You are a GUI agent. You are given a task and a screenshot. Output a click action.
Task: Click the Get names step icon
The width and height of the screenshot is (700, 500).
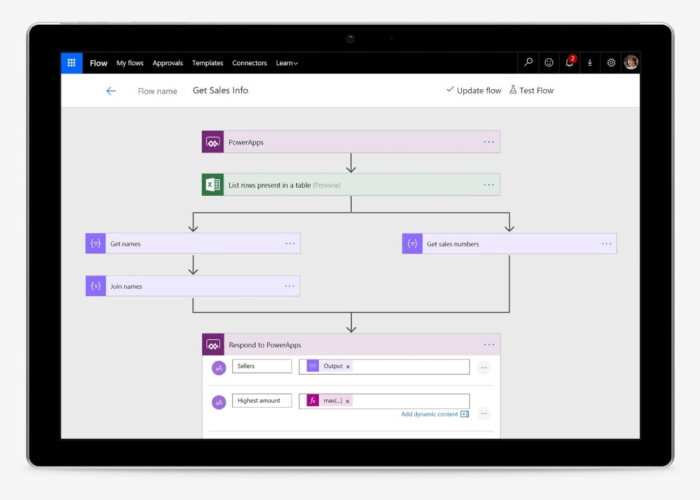(96, 243)
